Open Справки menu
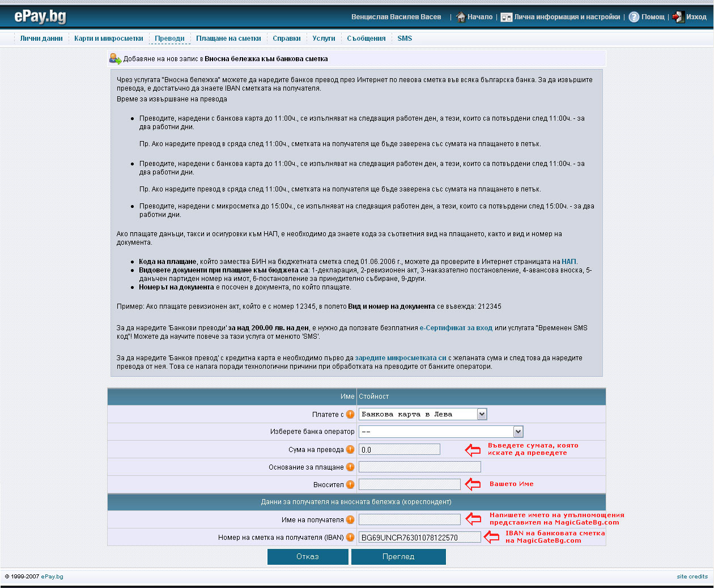This screenshot has width=714, height=588. [x=287, y=39]
